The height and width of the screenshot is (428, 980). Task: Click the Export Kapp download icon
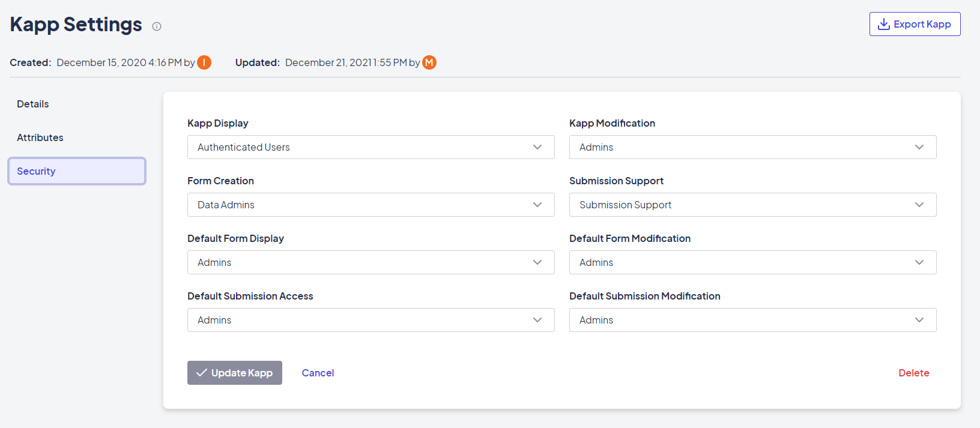coord(883,24)
